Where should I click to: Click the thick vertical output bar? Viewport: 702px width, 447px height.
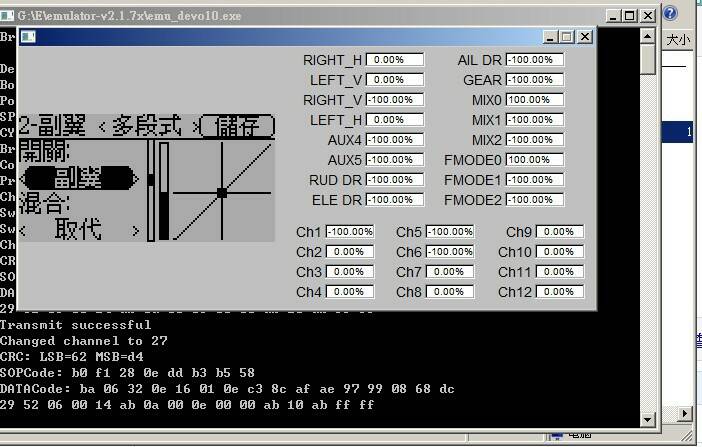[164, 191]
